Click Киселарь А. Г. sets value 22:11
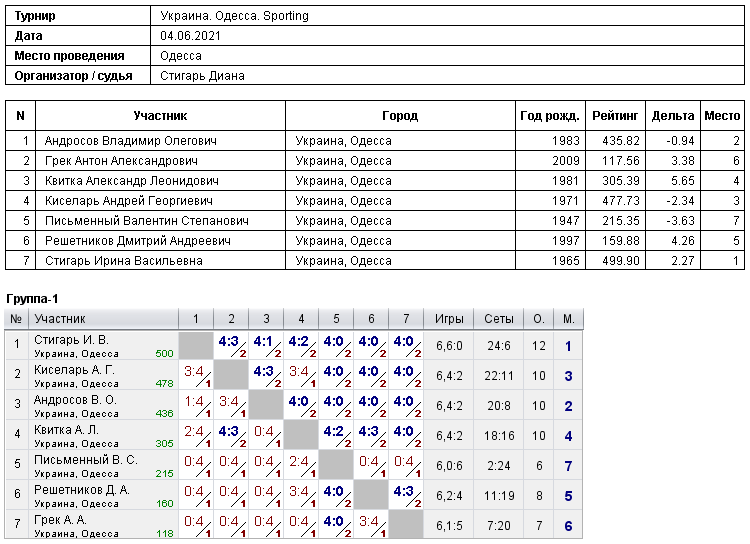 [498, 376]
